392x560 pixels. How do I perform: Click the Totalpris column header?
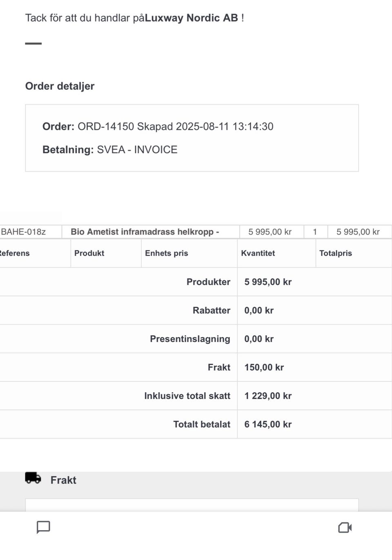[x=335, y=253]
